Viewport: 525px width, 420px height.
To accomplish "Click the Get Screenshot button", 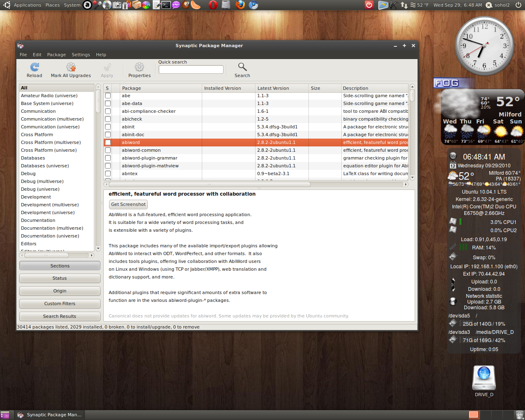I will (x=128, y=204).
